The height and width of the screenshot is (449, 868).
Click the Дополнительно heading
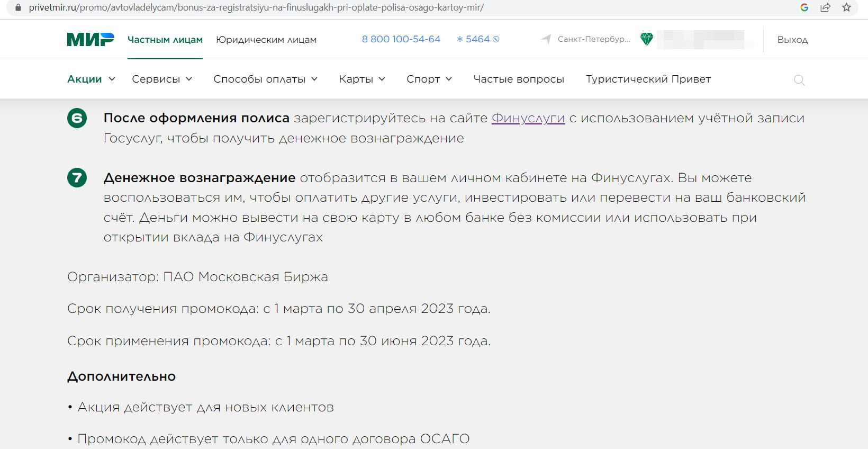121,376
